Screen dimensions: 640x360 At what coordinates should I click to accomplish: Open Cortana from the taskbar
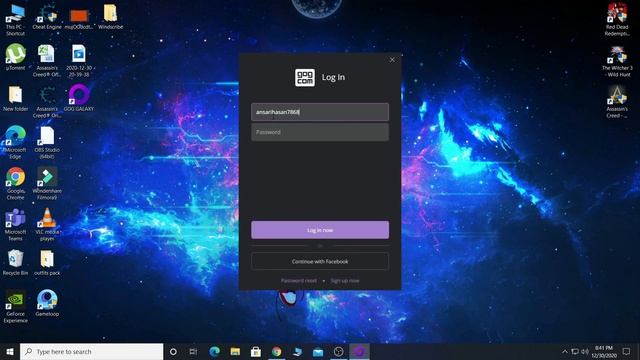coord(173,351)
